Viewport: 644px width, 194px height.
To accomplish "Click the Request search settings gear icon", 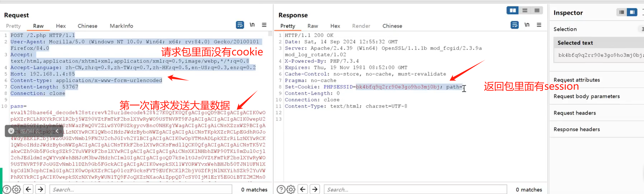I will pos(17,189).
